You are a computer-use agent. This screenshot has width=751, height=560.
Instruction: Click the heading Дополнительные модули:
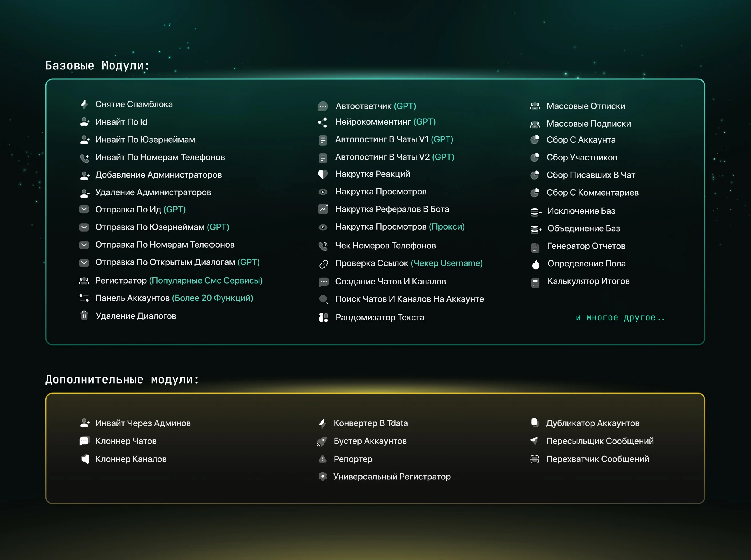click(x=122, y=380)
